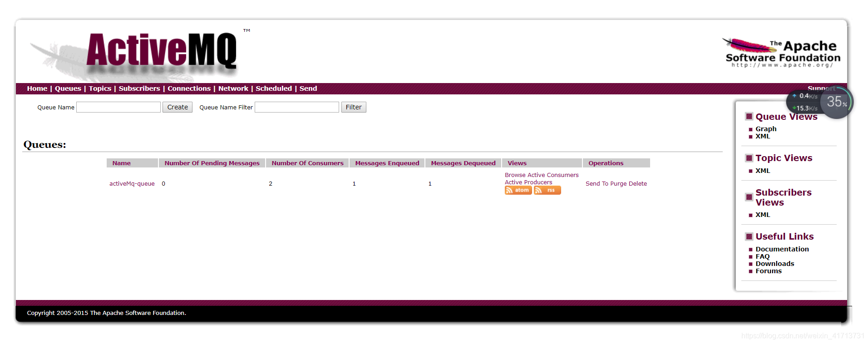The width and height of the screenshot is (868, 344).
Task: Click the Filter button
Action: click(x=354, y=107)
